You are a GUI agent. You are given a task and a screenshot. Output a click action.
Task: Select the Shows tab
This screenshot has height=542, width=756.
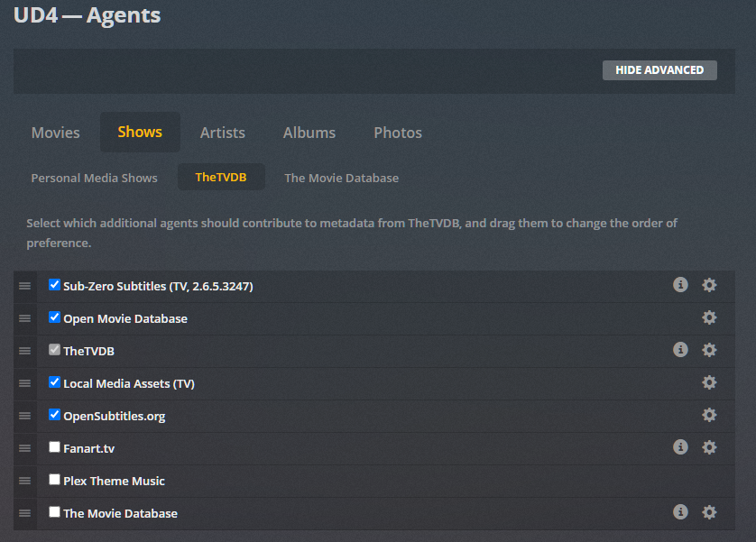(140, 132)
